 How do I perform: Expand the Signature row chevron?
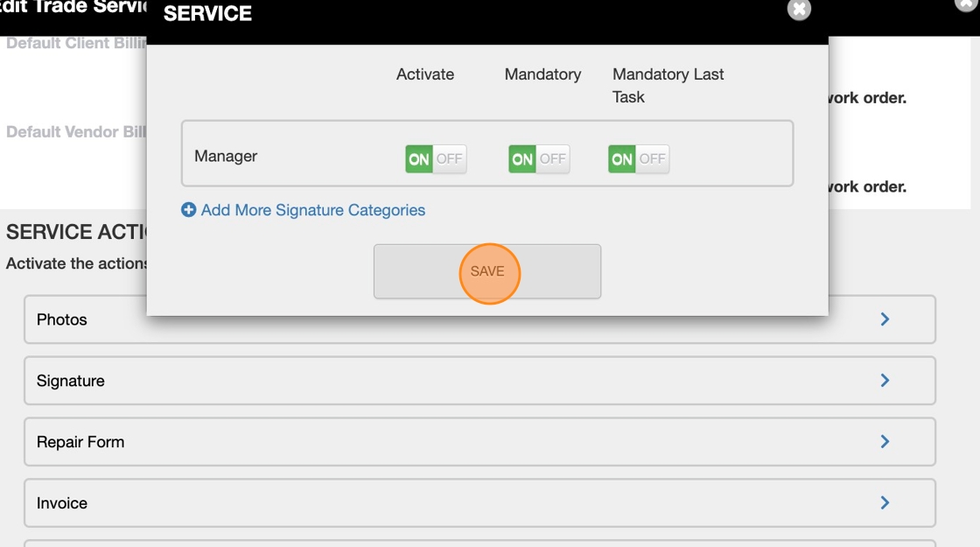tap(885, 381)
